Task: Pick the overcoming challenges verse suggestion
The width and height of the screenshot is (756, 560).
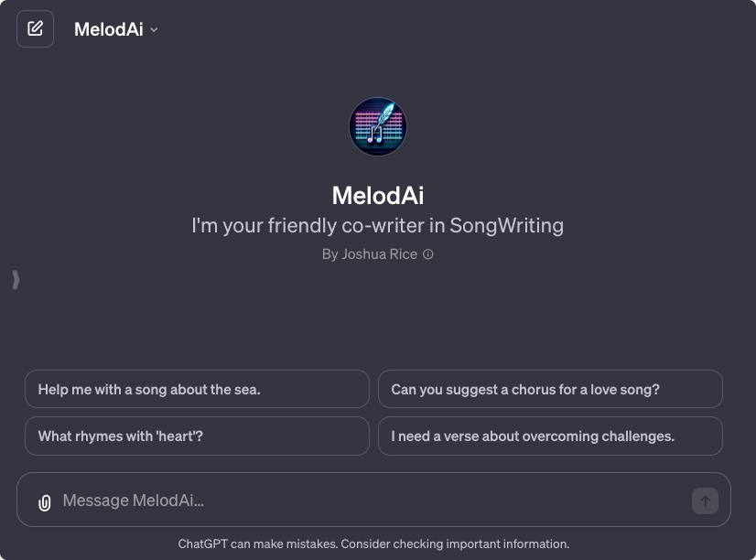Action: pyautogui.click(x=550, y=436)
